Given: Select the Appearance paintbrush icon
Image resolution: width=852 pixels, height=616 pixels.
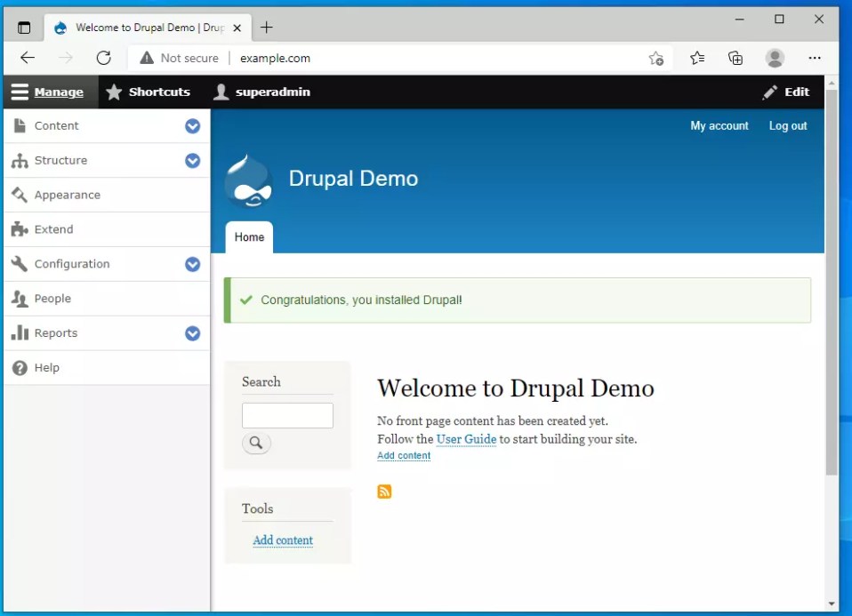Looking at the screenshot, I should (x=20, y=195).
